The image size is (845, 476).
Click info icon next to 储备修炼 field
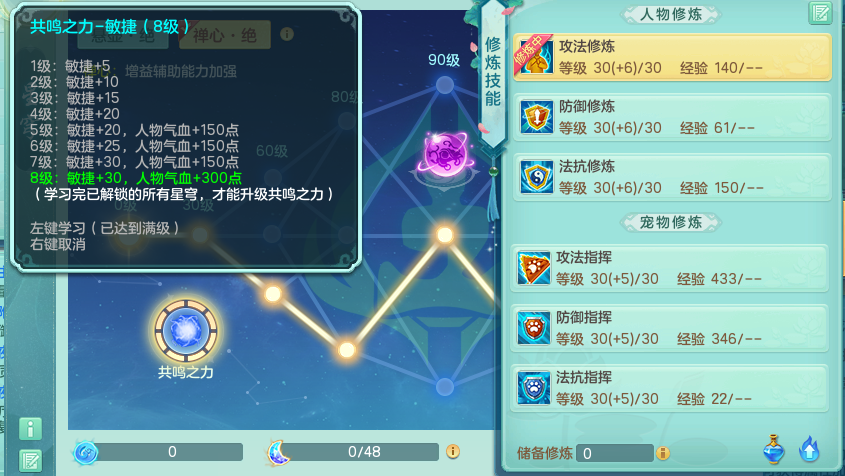click(x=662, y=453)
